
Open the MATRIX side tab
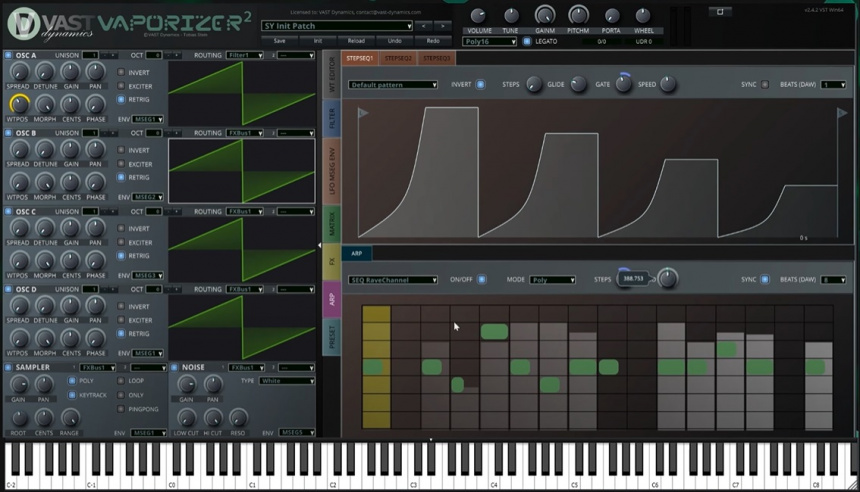pos(332,224)
